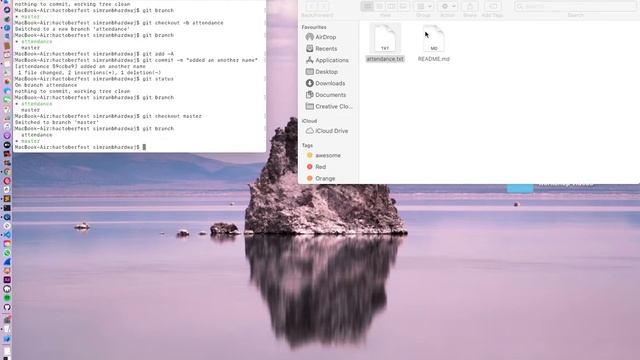The image size is (640, 360).
Task: Focus the Finder Search field
Action: tap(576, 6)
